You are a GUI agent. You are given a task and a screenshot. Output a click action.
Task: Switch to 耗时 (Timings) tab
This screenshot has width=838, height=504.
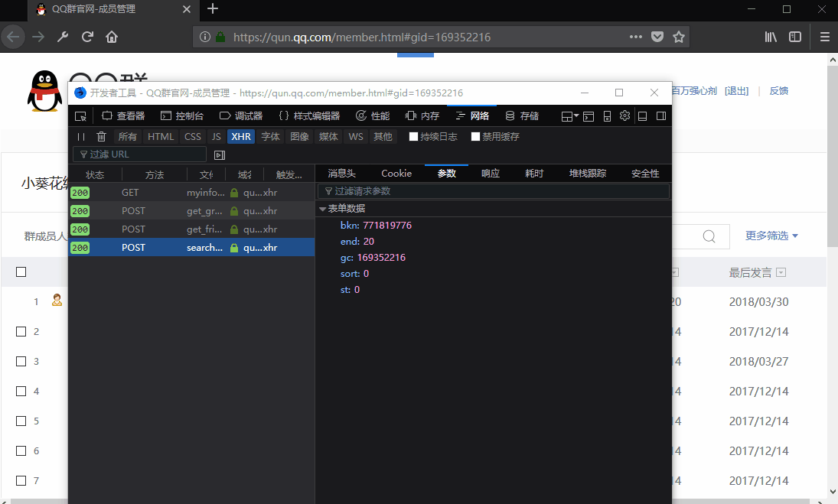coord(534,174)
